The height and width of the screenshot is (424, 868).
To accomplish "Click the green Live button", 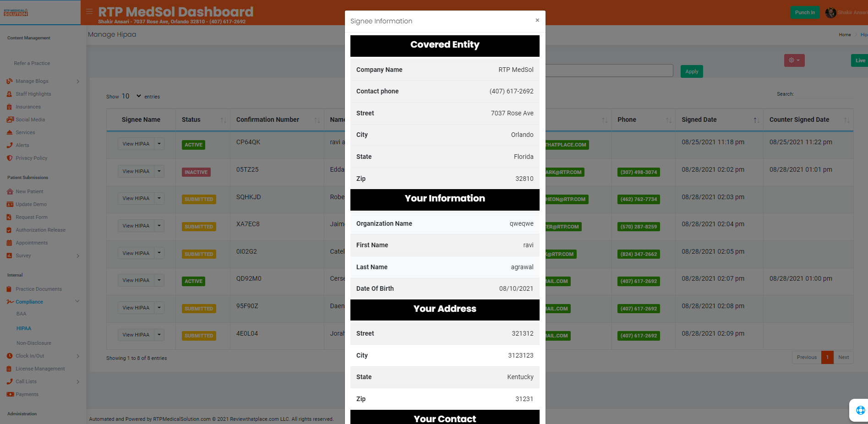I will pyautogui.click(x=860, y=60).
